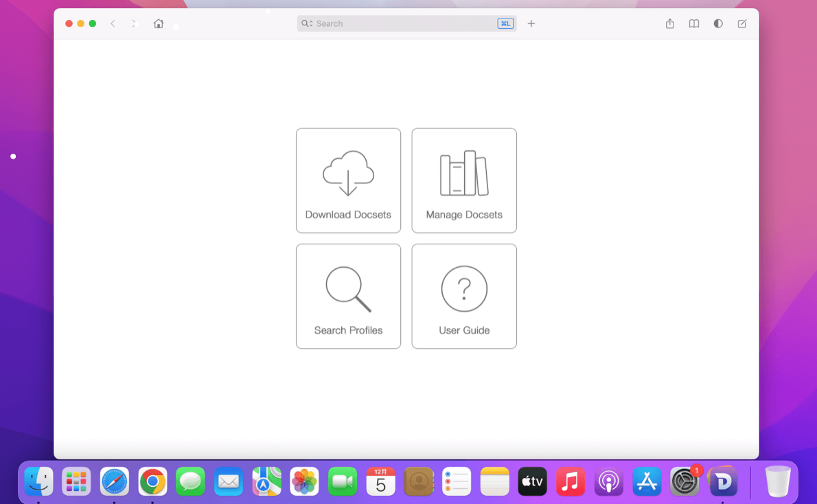
Task: Open the Manage Docsets tile
Action: [464, 181]
